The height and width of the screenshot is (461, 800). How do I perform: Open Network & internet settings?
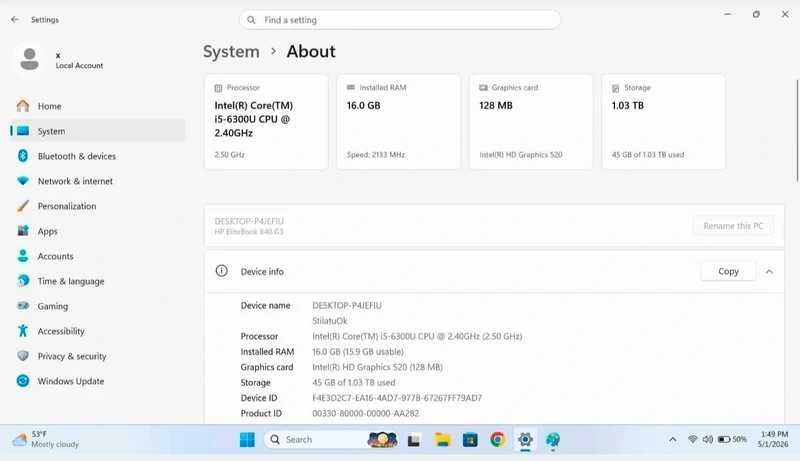[97, 181]
